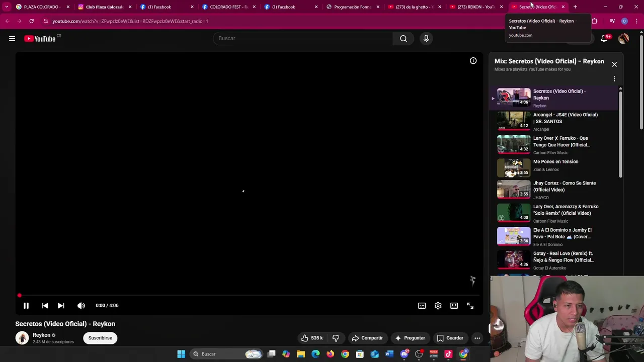The width and height of the screenshot is (644, 362).
Task: Launch Firefox from taskbar
Action: (x=330, y=354)
